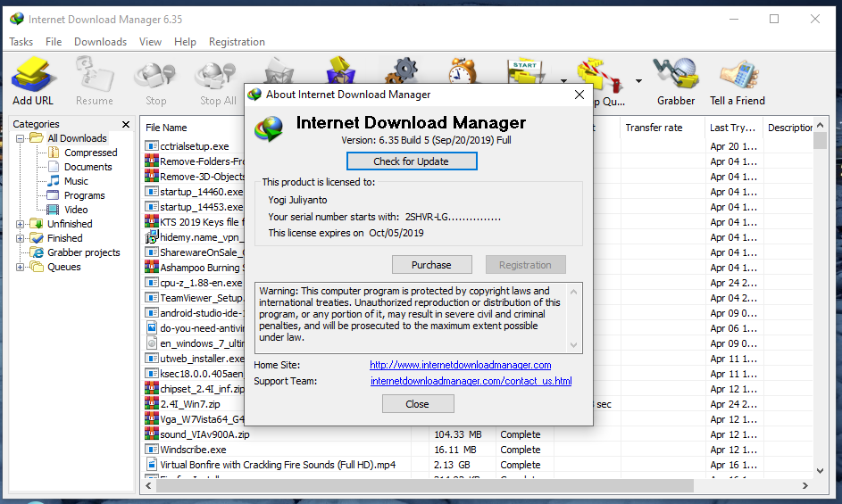Click the Resume toolbar icon

(94, 75)
